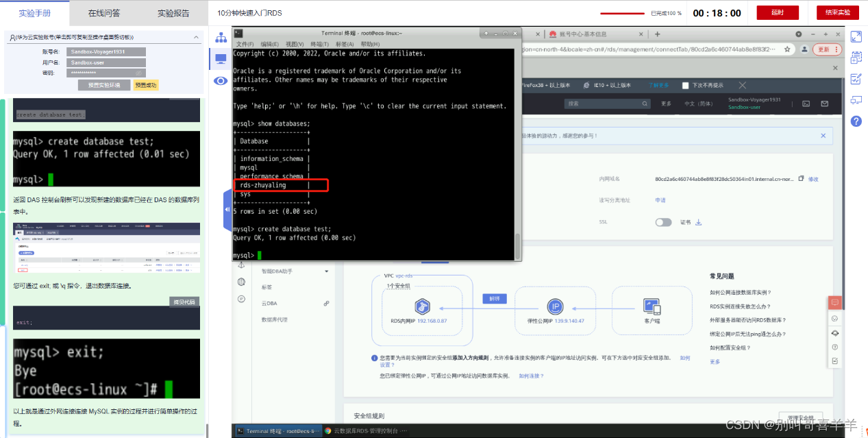Screen dimensions: 868x438
Task: Click the smiley face rating icon on right edge
Action: click(834, 319)
